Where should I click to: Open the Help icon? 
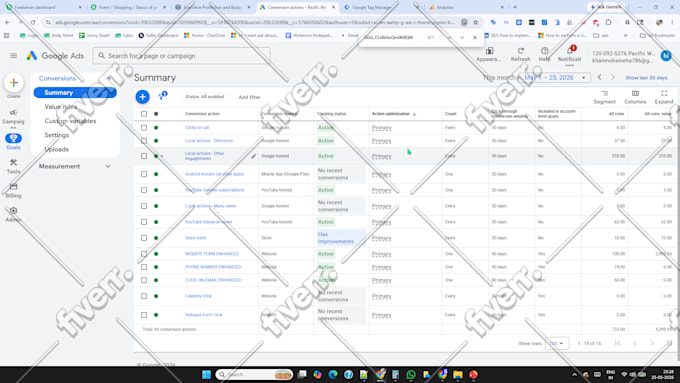pyautogui.click(x=545, y=51)
